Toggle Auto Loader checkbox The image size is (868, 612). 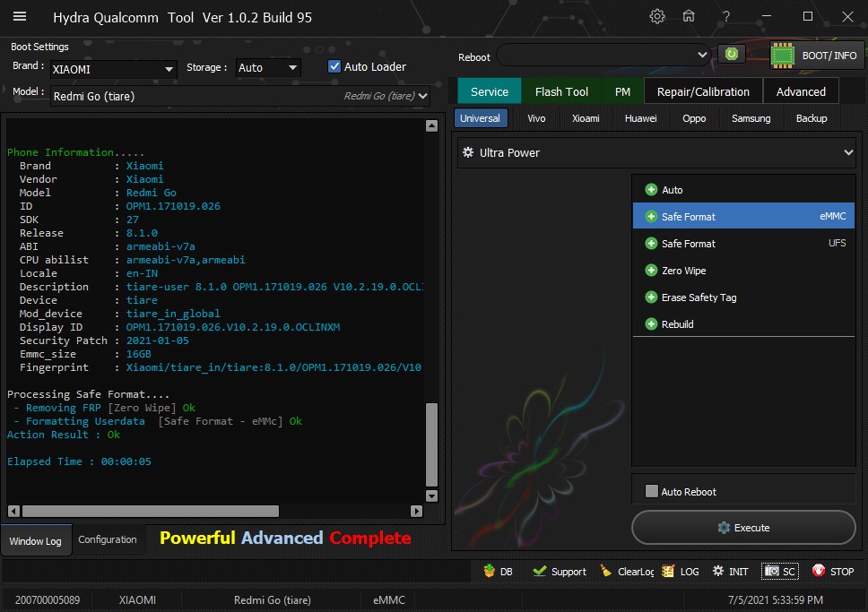334,66
